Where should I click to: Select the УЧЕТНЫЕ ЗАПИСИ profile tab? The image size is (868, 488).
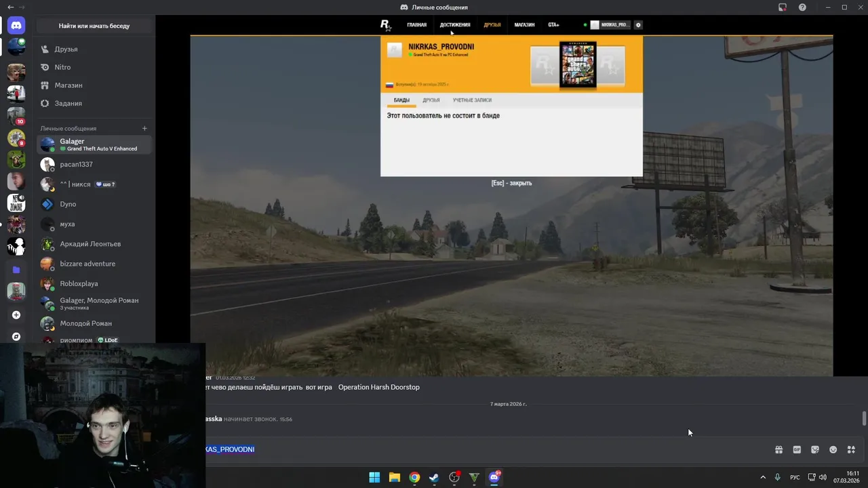pyautogui.click(x=472, y=100)
